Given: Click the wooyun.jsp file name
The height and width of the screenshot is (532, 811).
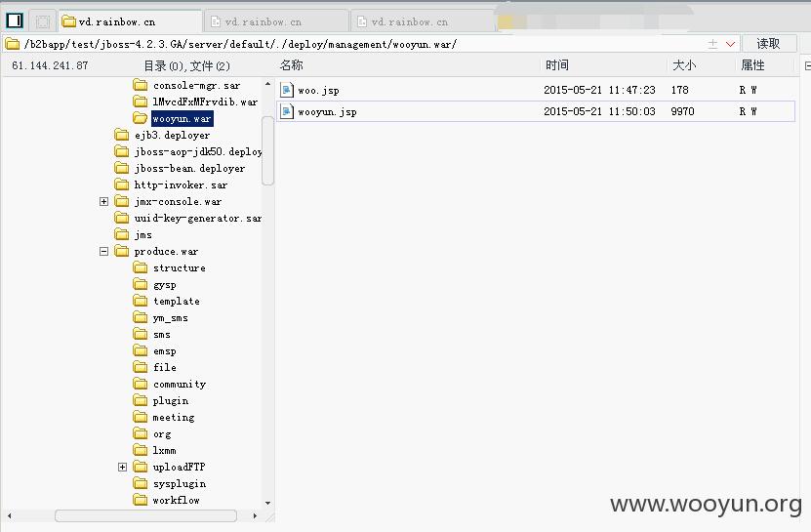Looking at the screenshot, I should tap(327, 112).
